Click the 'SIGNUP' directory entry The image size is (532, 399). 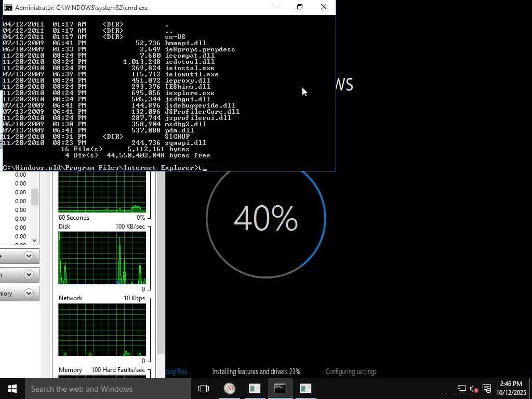click(x=178, y=137)
